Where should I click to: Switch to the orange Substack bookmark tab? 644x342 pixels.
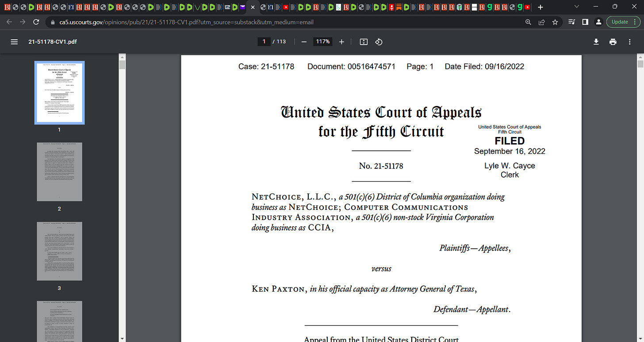[399, 7]
